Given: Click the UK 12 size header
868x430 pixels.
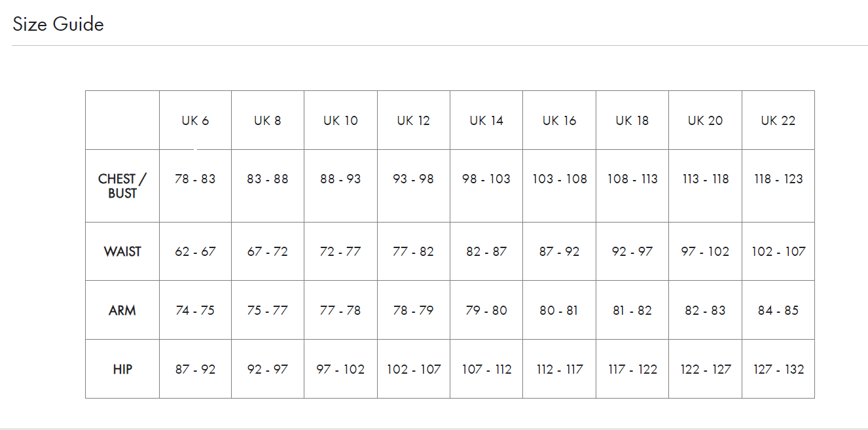Looking at the screenshot, I should point(414,120).
